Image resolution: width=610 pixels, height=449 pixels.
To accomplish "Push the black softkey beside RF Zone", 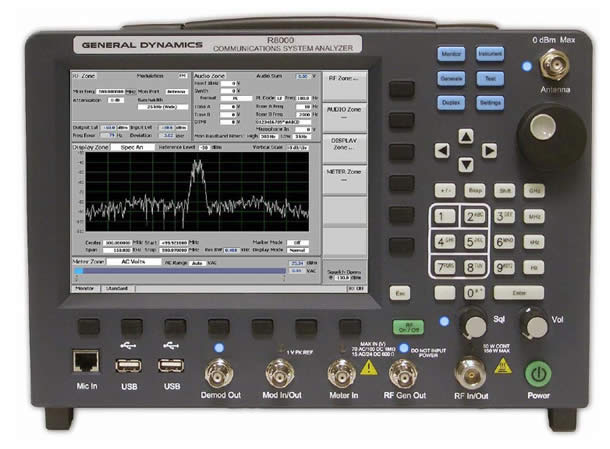I will coord(401,89).
